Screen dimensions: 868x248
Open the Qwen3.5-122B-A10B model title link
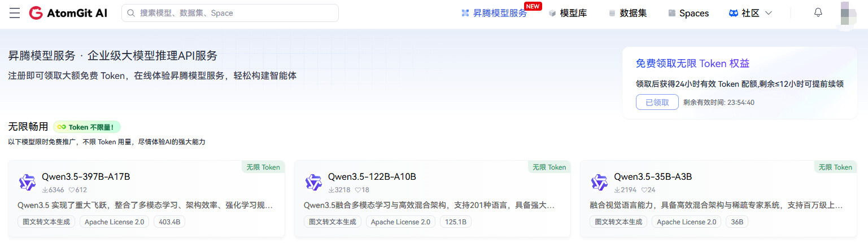[x=372, y=177]
